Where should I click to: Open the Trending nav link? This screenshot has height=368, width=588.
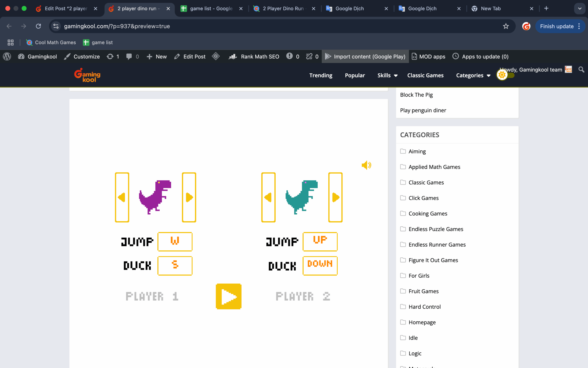(321, 75)
